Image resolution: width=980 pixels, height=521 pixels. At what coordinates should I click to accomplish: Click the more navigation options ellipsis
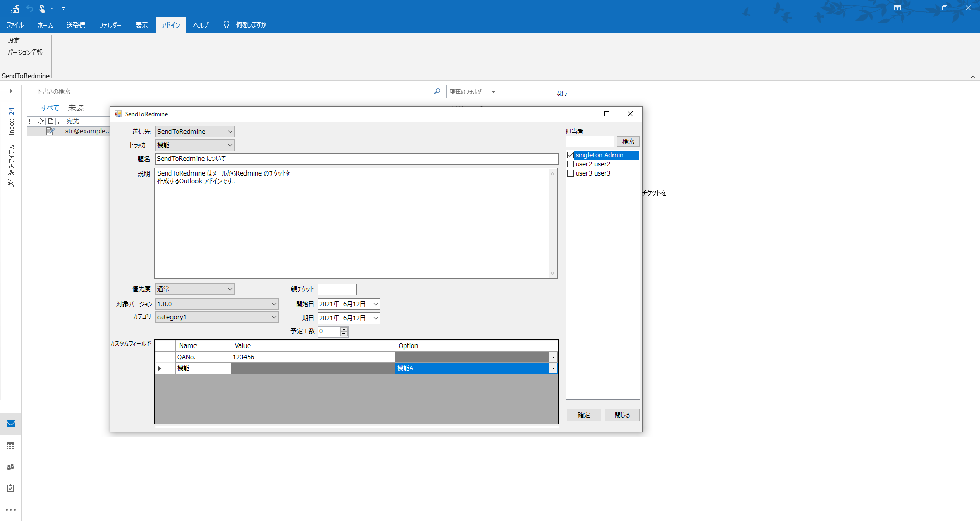coord(11,510)
